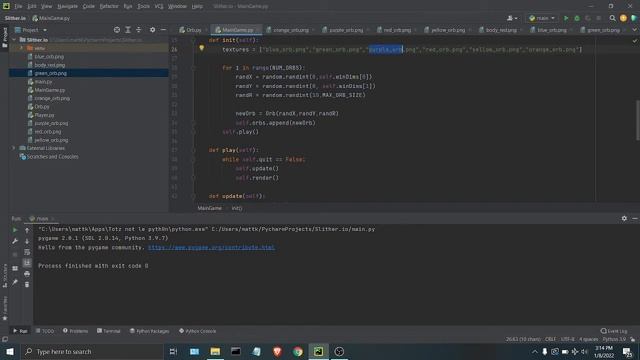Viewport: 640px width, 360px height.
Task: Fold the for loop in the gutter
Action: pos(193,68)
